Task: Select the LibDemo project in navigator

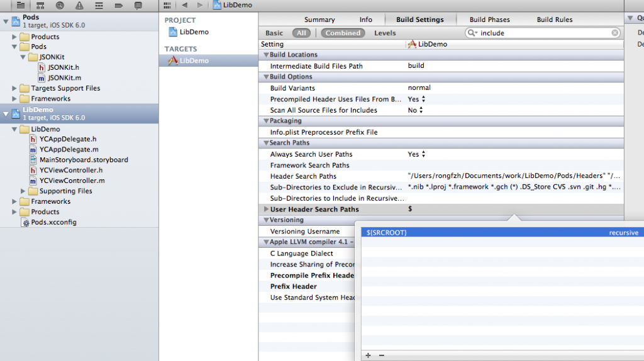Action: click(x=79, y=113)
